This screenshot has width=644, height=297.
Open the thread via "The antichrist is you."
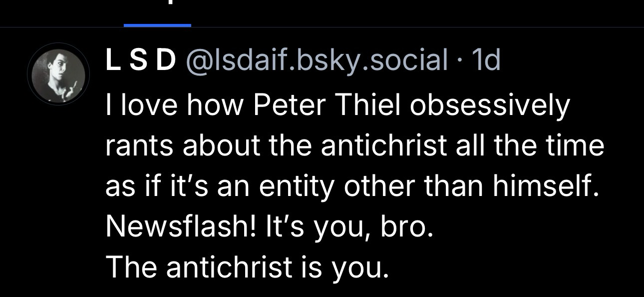[247, 268]
